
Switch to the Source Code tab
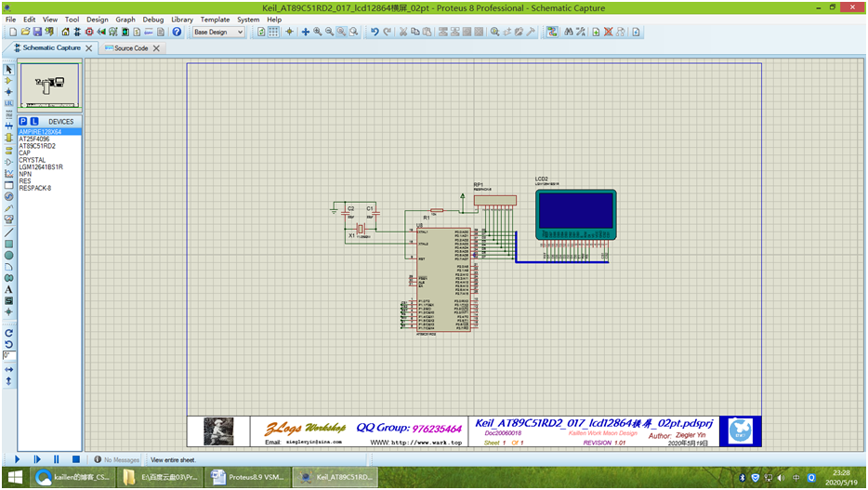point(131,48)
